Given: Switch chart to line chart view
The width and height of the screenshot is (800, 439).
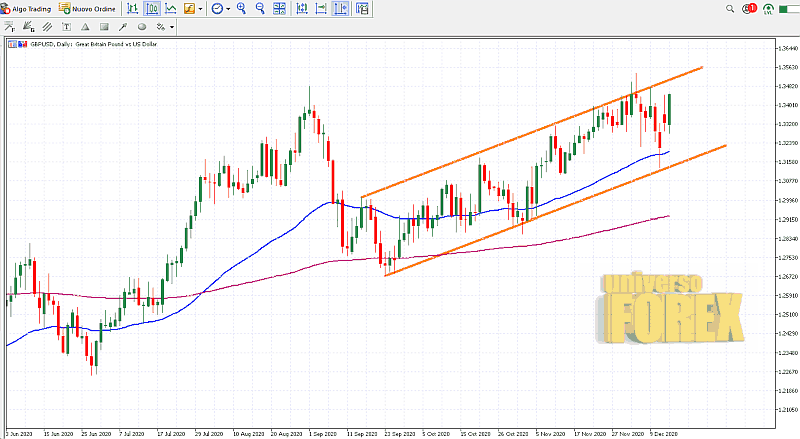Looking at the screenshot, I should click(x=170, y=9).
